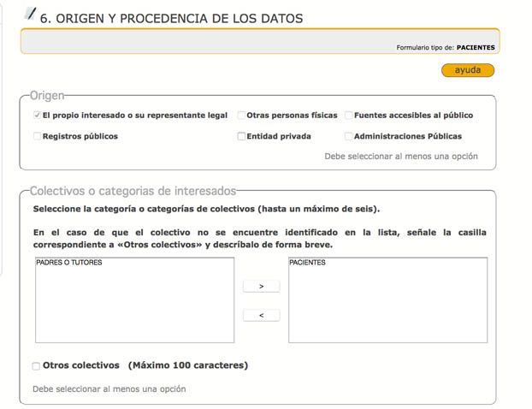This screenshot has height=409, width=532.
Task: Enable the Otras personas físicas checkbox
Action: tap(241, 116)
